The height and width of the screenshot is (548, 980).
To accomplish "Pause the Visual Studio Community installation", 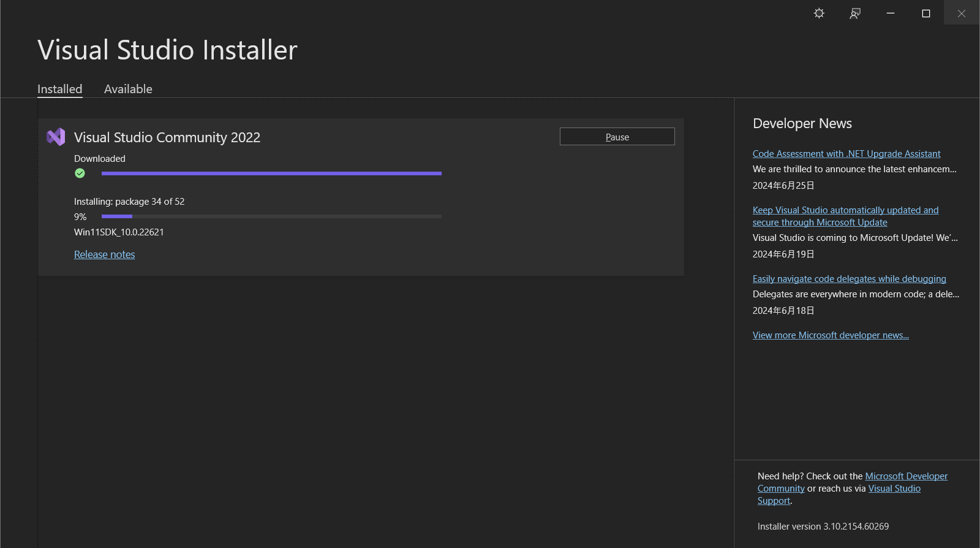I will point(617,137).
